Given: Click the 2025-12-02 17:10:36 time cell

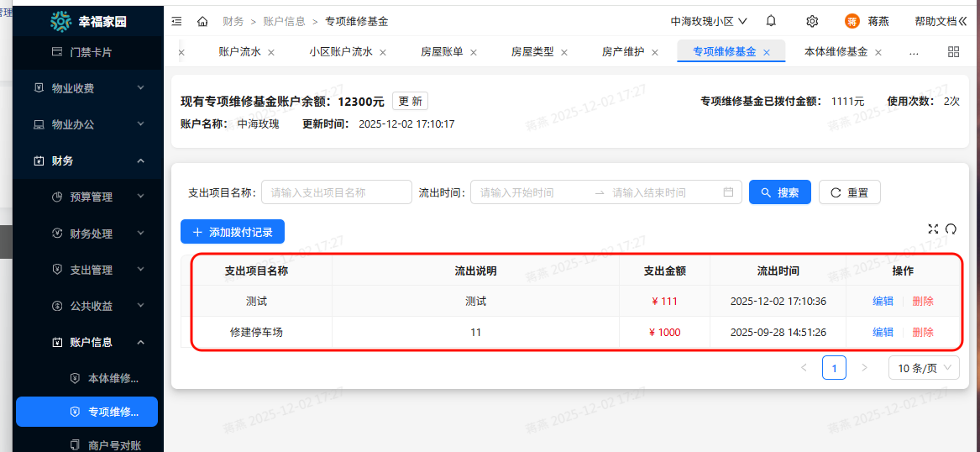Looking at the screenshot, I should [x=778, y=302].
